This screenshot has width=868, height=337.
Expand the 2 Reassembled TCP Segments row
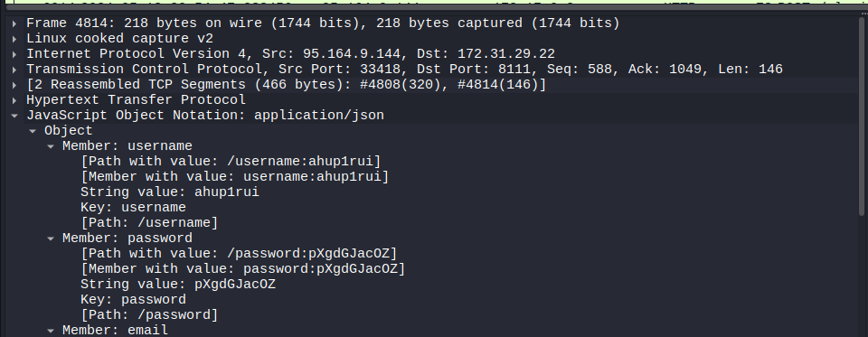[x=14, y=85]
